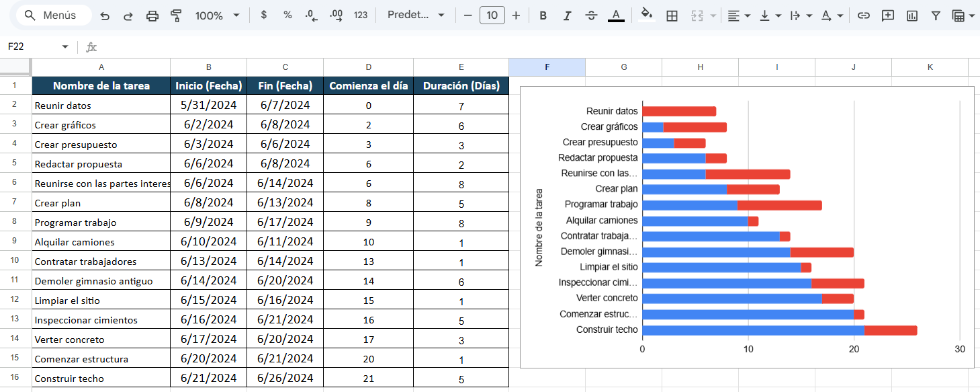Toggle italic formatting
980x392 pixels.
[x=567, y=15]
